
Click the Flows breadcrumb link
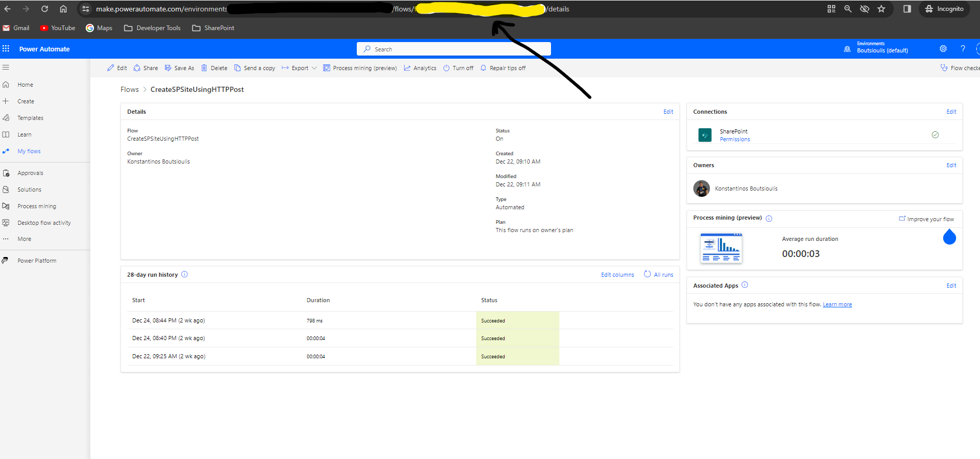tap(129, 89)
